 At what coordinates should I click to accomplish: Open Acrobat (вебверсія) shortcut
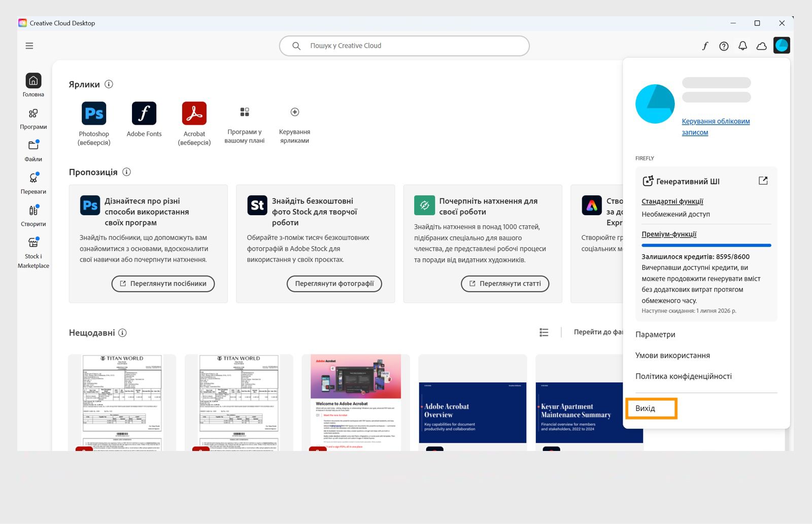tap(194, 124)
